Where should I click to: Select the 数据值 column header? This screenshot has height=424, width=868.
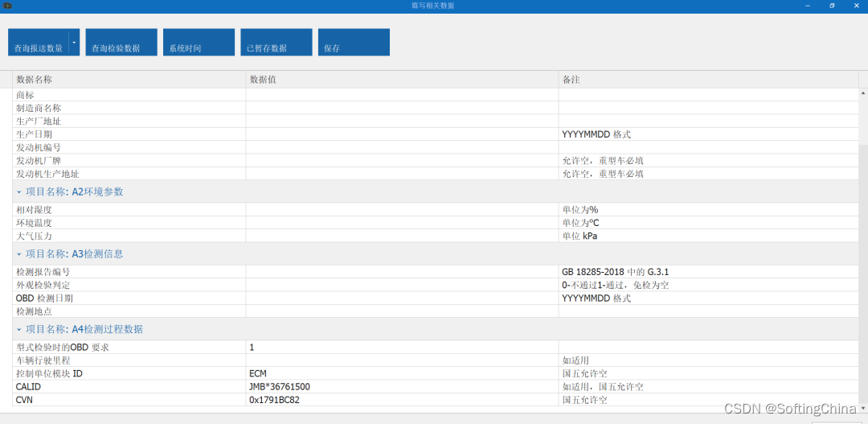402,80
